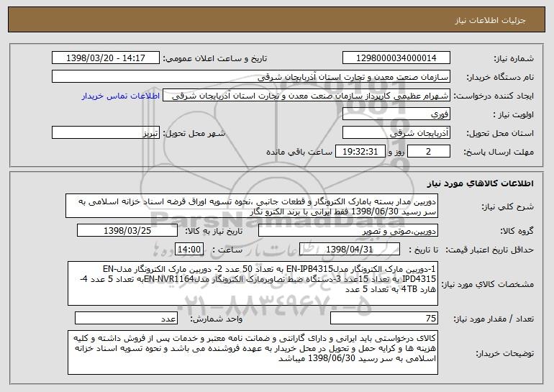
Task: Click the price validity date field 1398/04/31
Action: click(350, 249)
